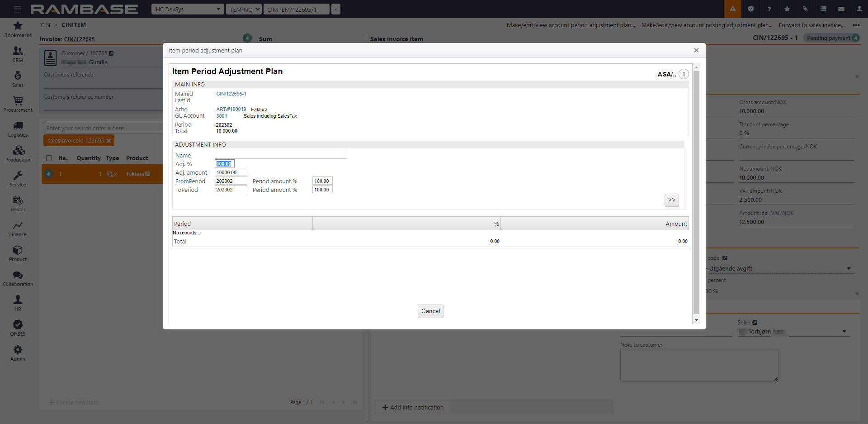This screenshot has width=868, height=424.
Task: Click the Adj. amount input field
Action: pyautogui.click(x=231, y=172)
